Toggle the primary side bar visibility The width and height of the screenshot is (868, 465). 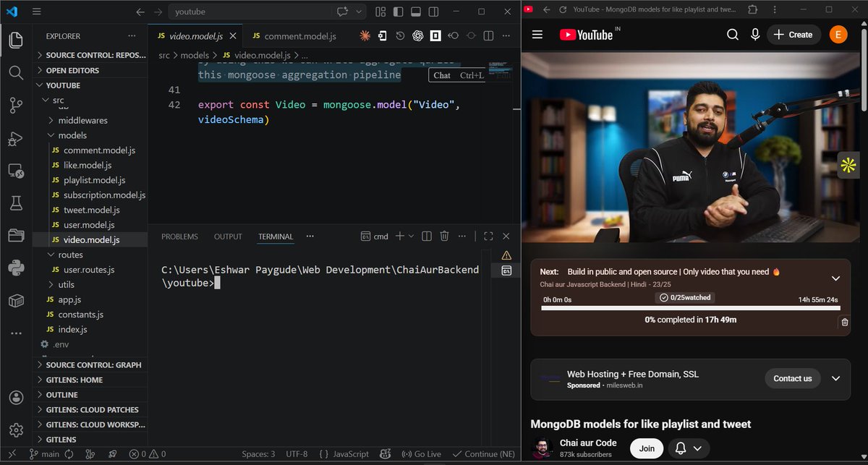tap(398, 12)
